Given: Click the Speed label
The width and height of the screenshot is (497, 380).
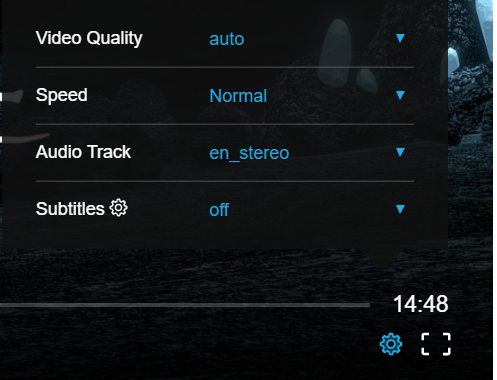Looking at the screenshot, I should [x=62, y=96].
